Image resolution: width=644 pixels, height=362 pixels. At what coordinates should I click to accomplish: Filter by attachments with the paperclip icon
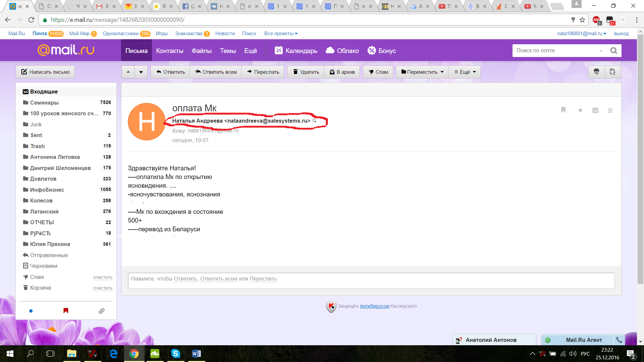tap(101, 311)
